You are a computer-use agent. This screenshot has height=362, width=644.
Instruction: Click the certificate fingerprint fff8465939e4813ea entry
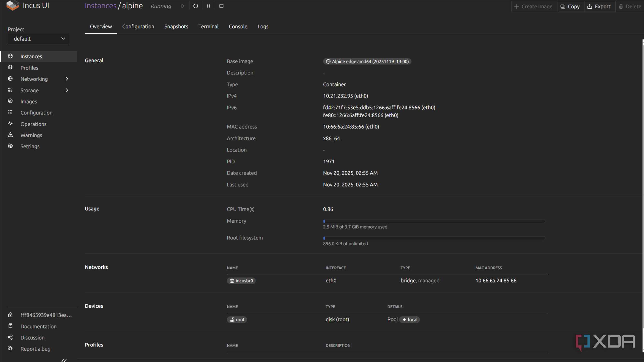point(39,315)
